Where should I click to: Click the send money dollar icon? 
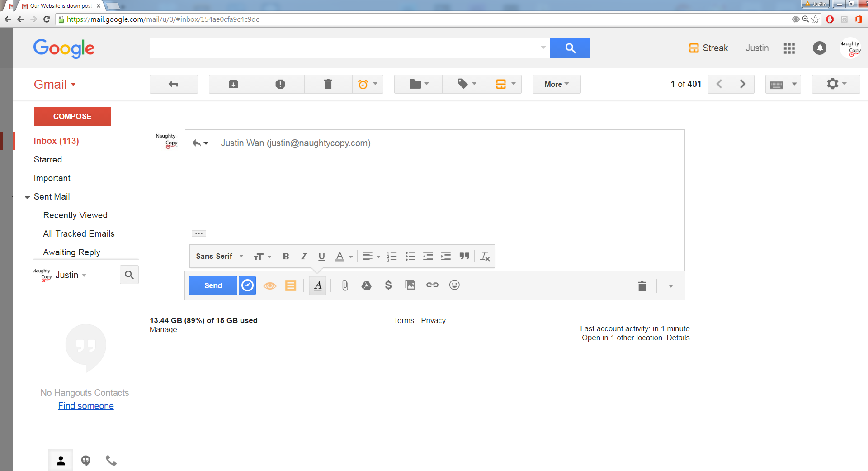388,285
